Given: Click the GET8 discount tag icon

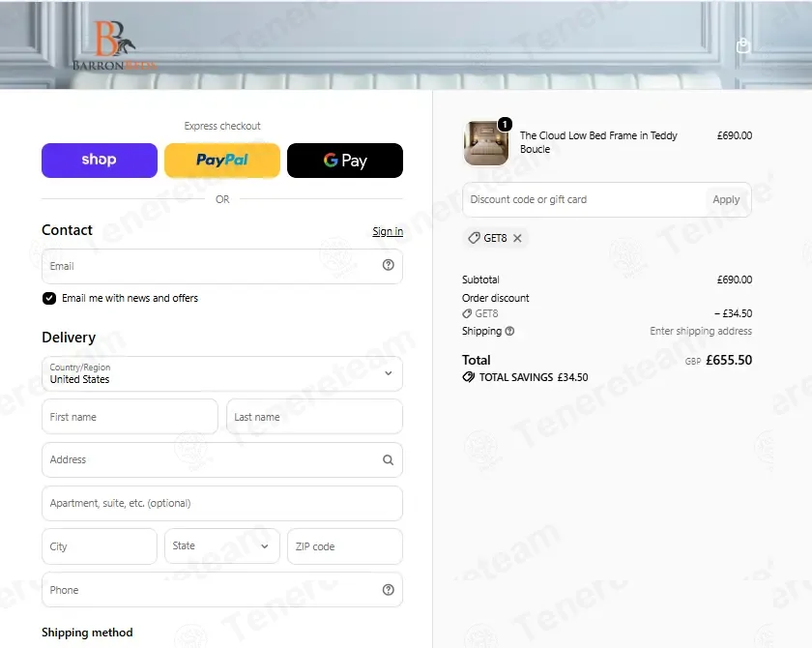Looking at the screenshot, I should coord(474,238).
